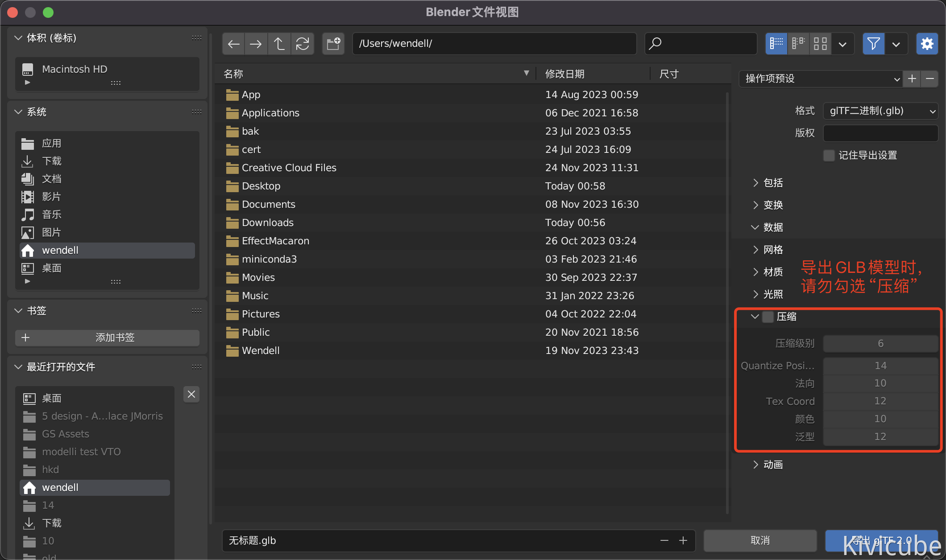This screenshot has width=946, height=560.
Task: Enable the 记住导出设置 checkbox
Action: (829, 155)
